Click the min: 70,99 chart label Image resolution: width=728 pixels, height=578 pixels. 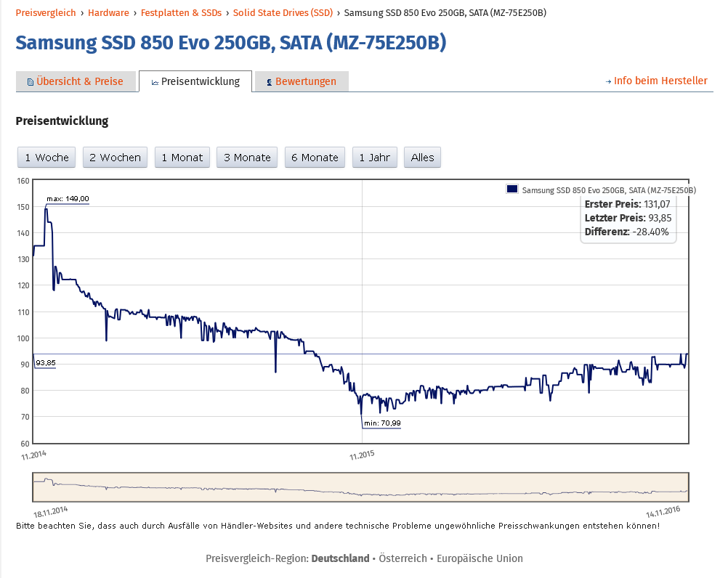[x=382, y=423]
